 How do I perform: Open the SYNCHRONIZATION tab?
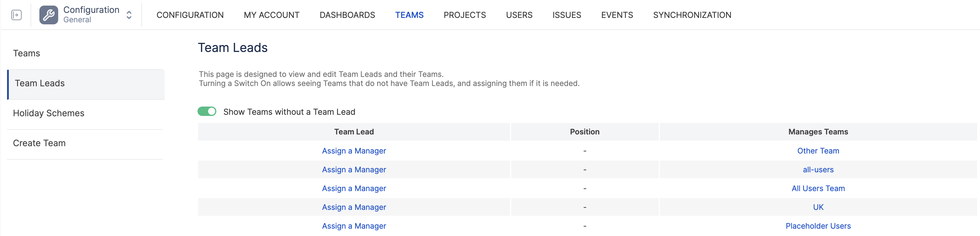(692, 15)
